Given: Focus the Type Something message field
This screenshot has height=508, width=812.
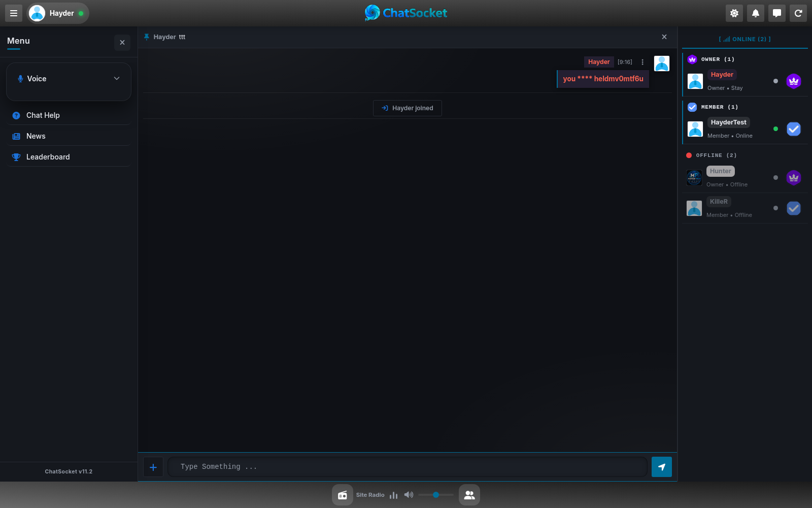Looking at the screenshot, I should click(x=408, y=467).
